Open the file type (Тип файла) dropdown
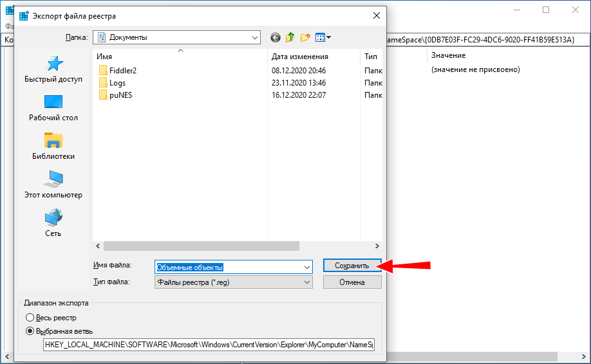591x364 pixels. point(307,282)
